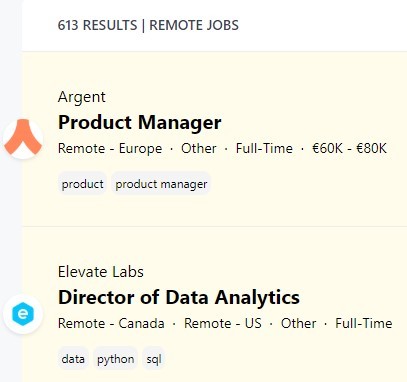The image size is (407, 382).
Task: Click the Remote - Canada location label
Action: pyautogui.click(x=111, y=323)
